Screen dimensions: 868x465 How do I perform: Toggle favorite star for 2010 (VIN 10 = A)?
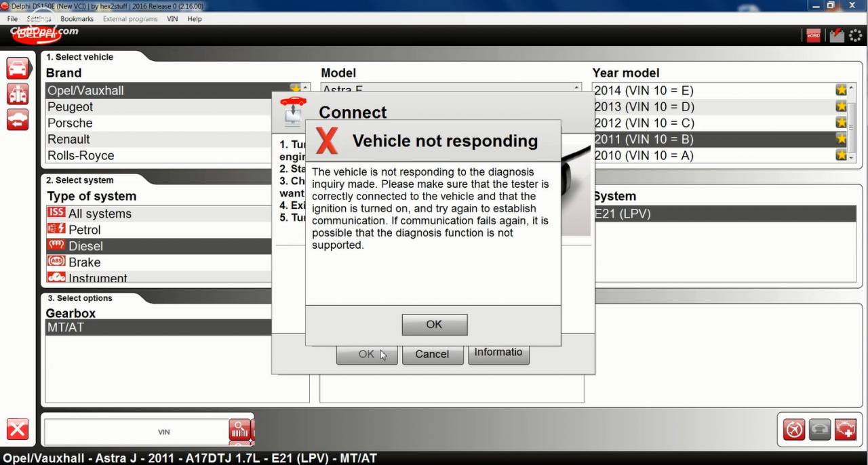point(842,155)
